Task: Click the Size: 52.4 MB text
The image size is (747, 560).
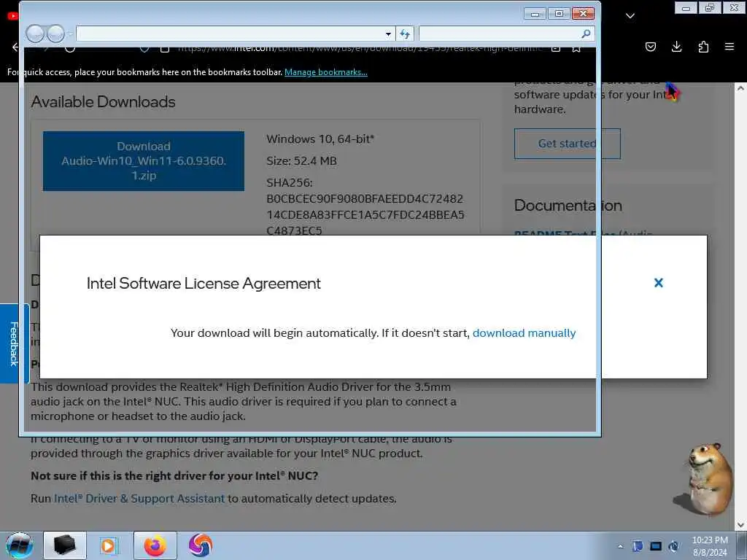Action: (x=301, y=161)
